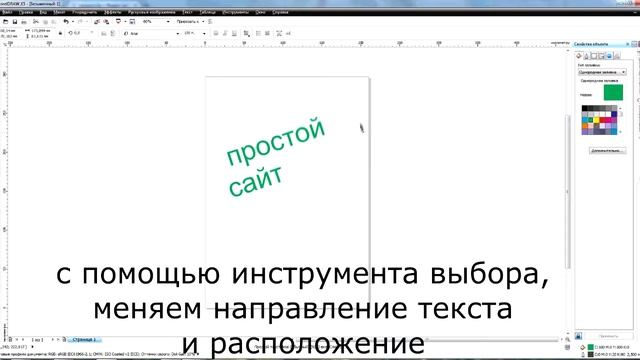
Task: Click the Save icon in toolbar
Action: pos(15,22)
